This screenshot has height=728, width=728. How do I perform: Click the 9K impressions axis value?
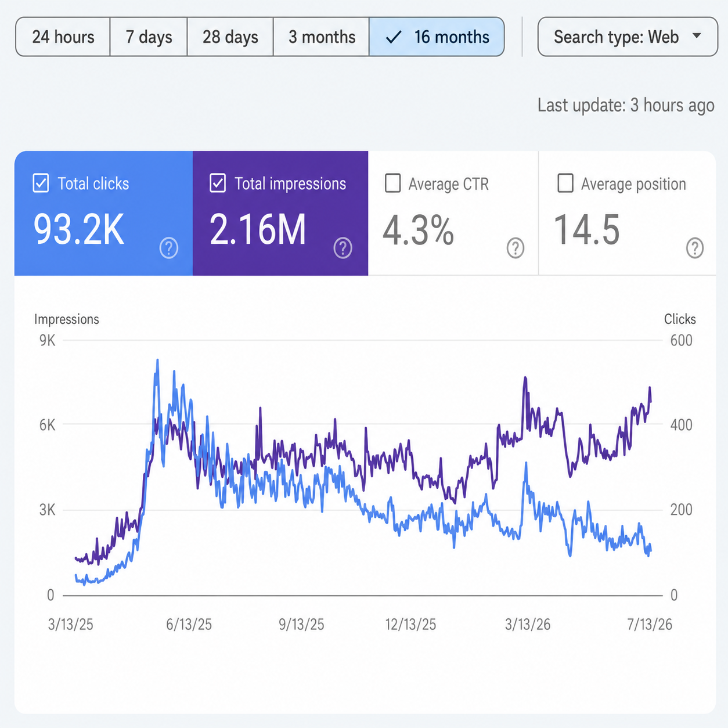(x=48, y=340)
